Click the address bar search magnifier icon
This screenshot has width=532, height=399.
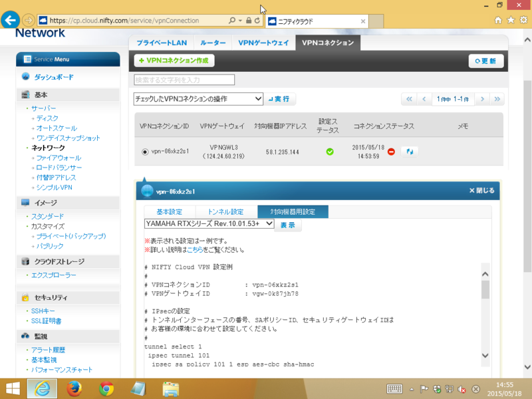pyautogui.click(x=231, y=21)
